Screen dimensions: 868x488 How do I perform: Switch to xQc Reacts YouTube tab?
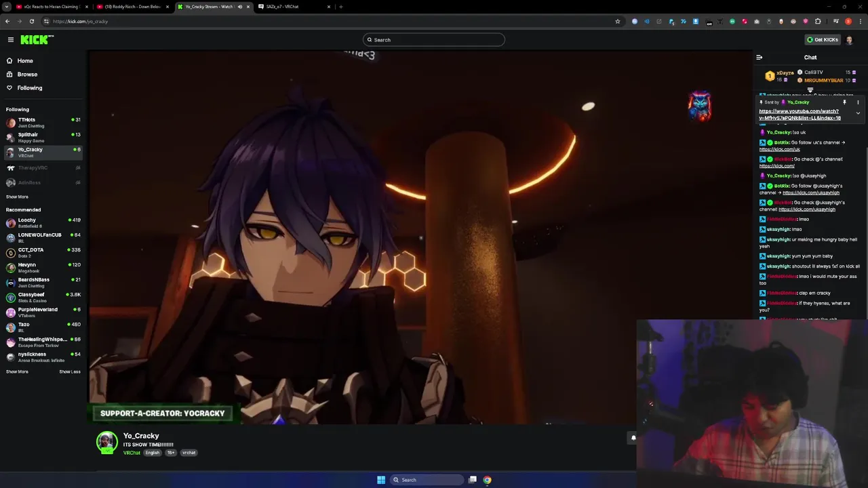tap(51, 7)
